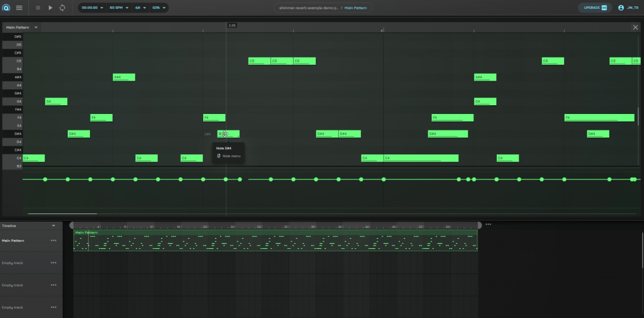The image size is (644, 318).
Task: Open the 4/4 time signature dropdown
Action: pyautogui.click(x=140, y=8)
